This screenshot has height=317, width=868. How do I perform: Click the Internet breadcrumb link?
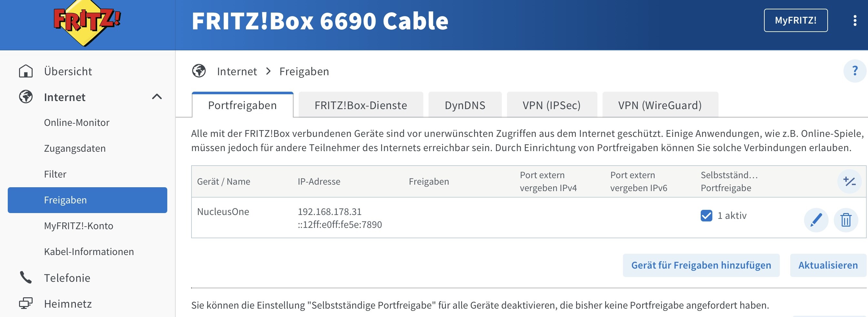click(237, 71)
